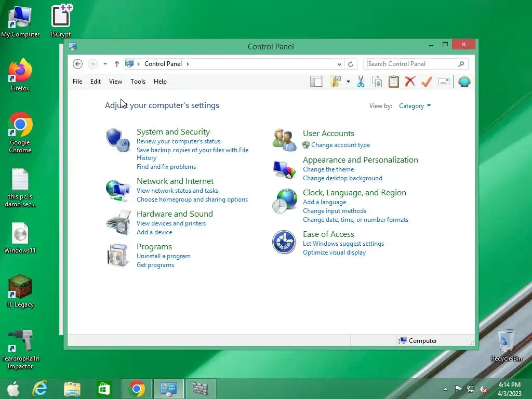Open Change date, time, or number formats
532x399 pixels.
tap(355, 220)
